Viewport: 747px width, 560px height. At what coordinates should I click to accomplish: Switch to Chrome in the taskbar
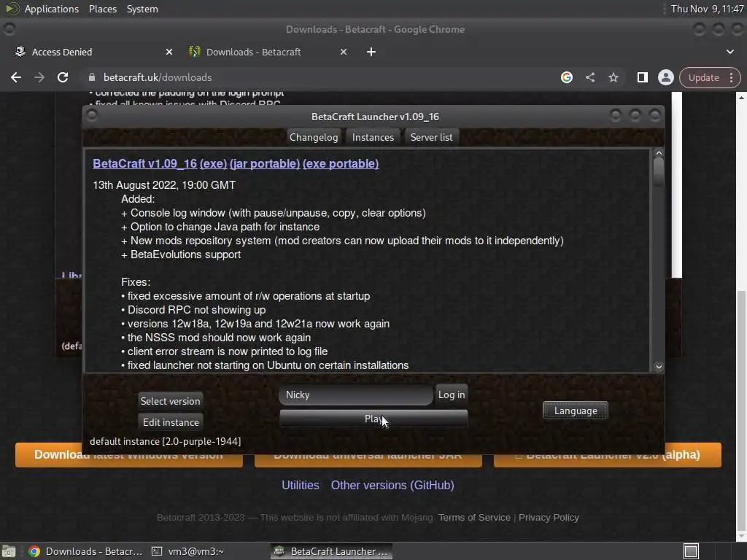(86, 551)
